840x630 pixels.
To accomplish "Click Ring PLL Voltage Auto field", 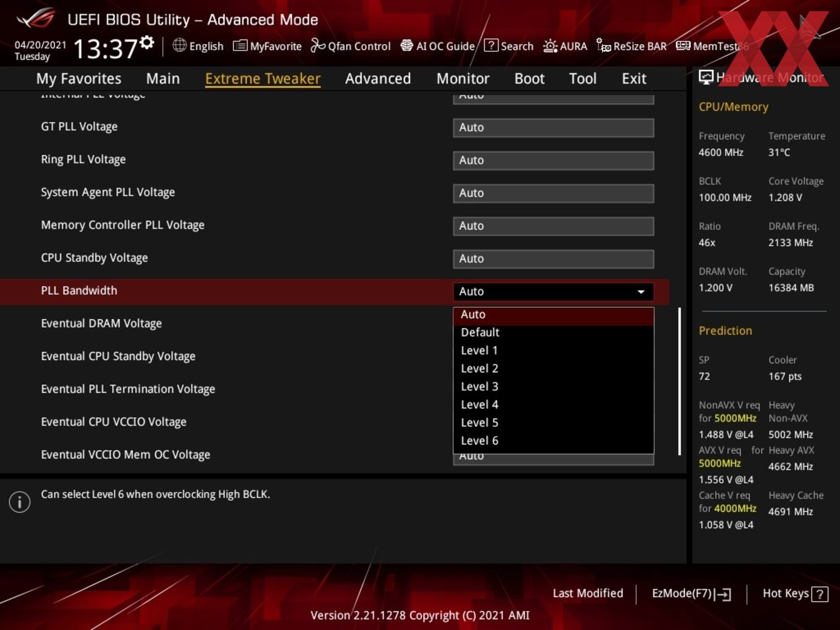I will pyautogui.click(x=553, y=161).
